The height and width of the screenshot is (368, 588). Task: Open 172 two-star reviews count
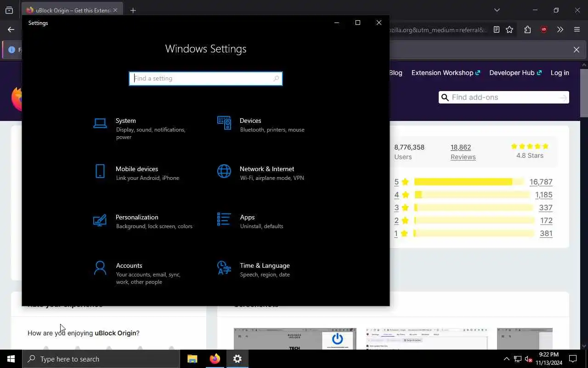coord(546,220)
